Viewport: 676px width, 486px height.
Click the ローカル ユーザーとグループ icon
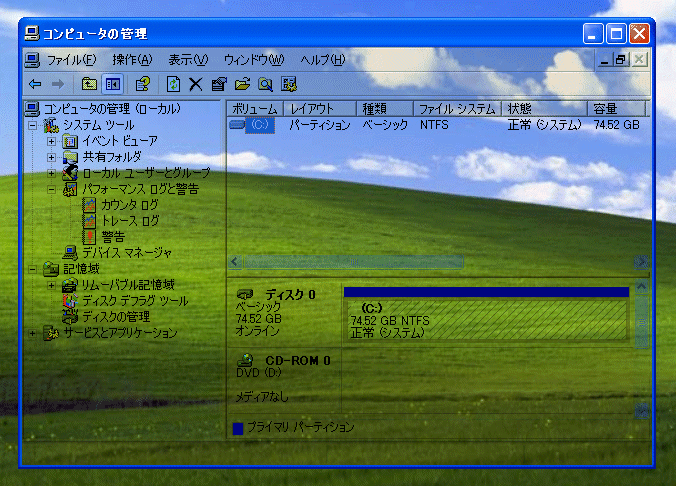pyautogui.click(x=70, y=173)
